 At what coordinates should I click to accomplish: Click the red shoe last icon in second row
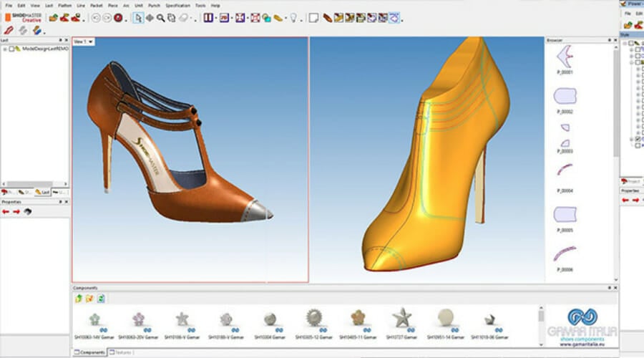click(x=9, y=30)
